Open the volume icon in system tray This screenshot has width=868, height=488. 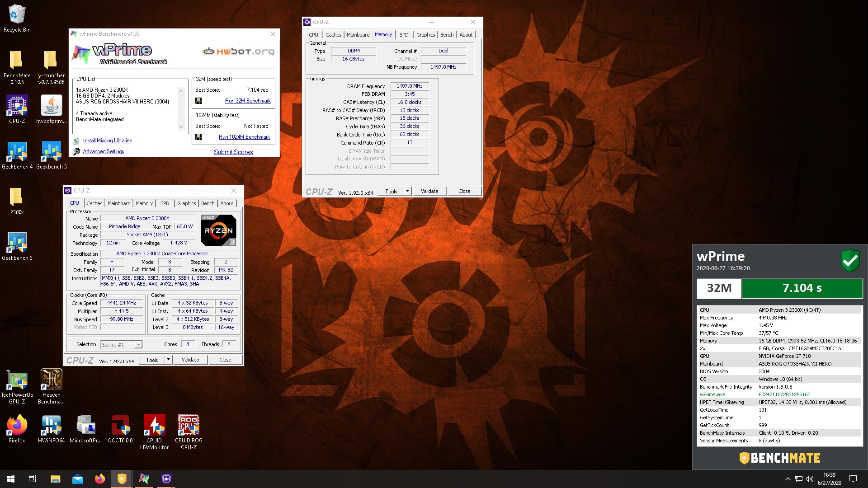[x=810, y=479]
